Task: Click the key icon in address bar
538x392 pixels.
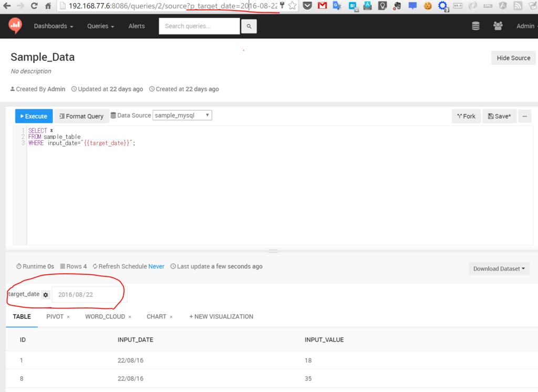Action: tap(282, 5)
